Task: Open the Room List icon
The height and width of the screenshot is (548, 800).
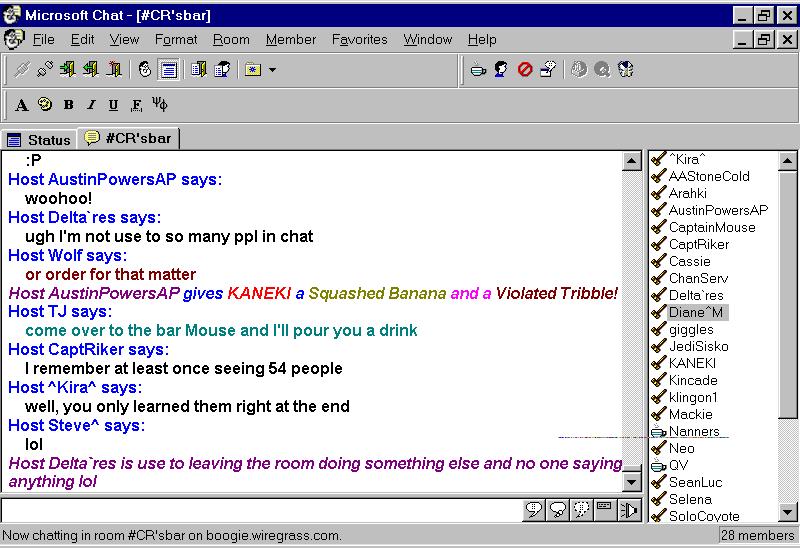Action: tap(198, 69)
